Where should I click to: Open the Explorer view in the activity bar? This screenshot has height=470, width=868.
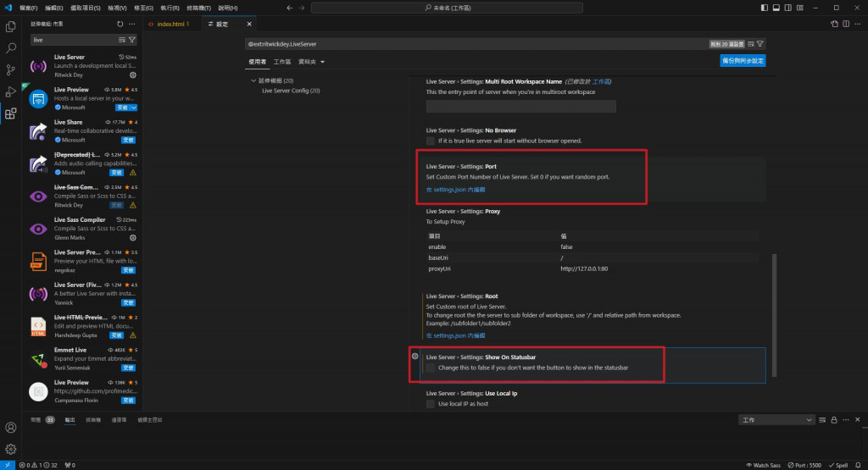pyautogui.click(x=10, y=26)
